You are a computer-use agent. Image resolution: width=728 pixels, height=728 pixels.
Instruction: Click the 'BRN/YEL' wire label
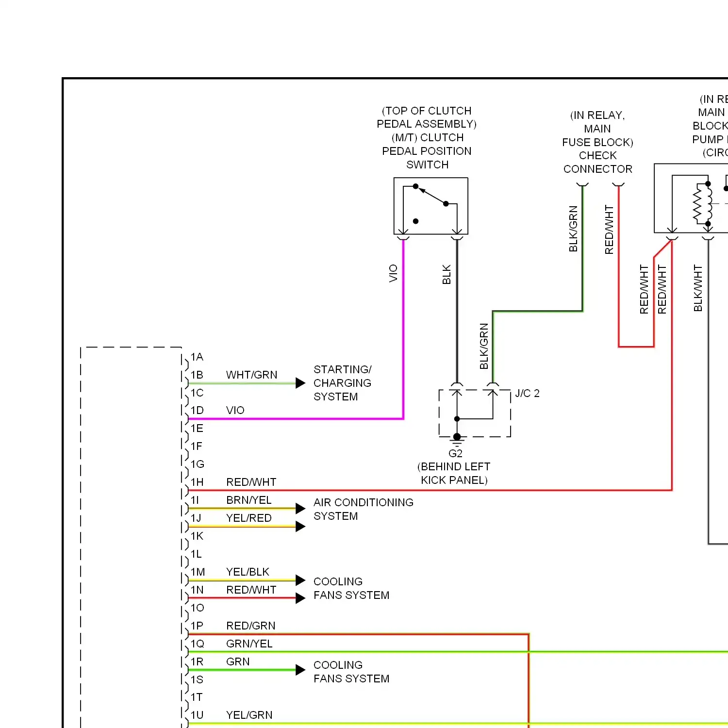point(248,500)
